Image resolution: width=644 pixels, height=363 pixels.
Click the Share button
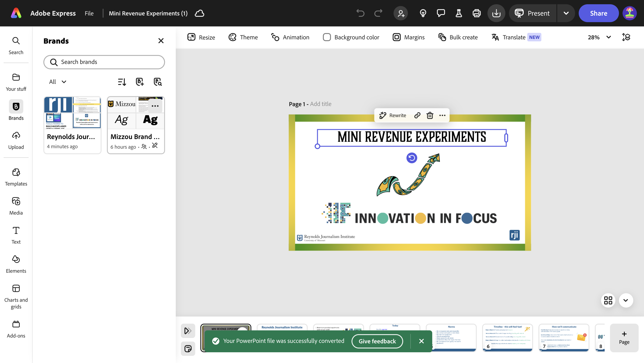(x=599, y=13)
